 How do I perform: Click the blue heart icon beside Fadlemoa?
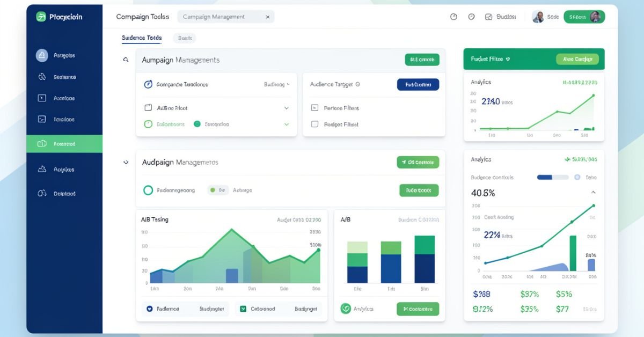click(x=150, y=309)
